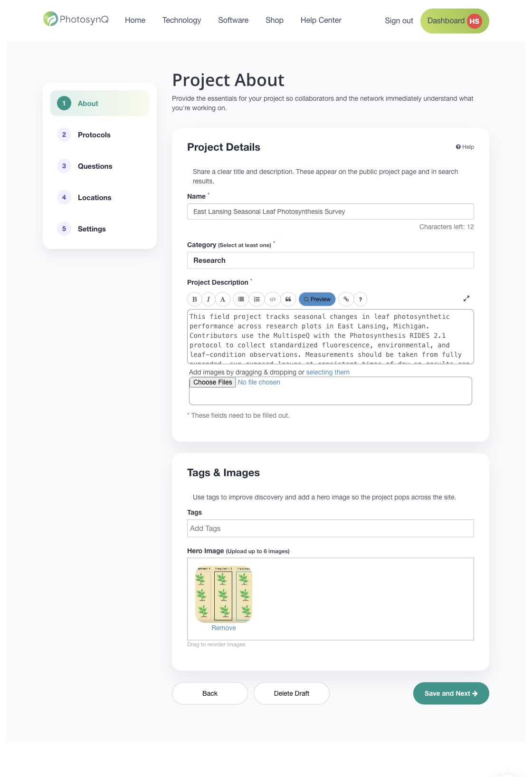Select the plant treatments hero thumbnail
The height and width of the screenshot is (777, 532).
224,594
